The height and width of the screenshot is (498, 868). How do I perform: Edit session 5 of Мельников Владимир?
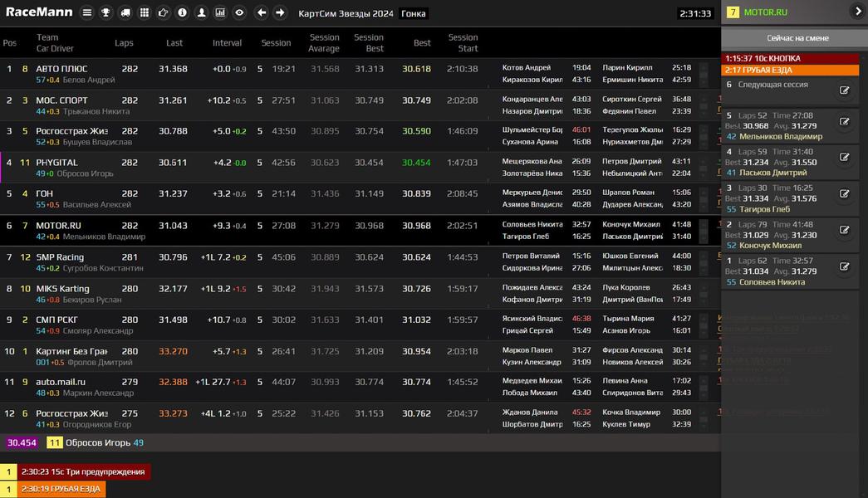(845, 121)
